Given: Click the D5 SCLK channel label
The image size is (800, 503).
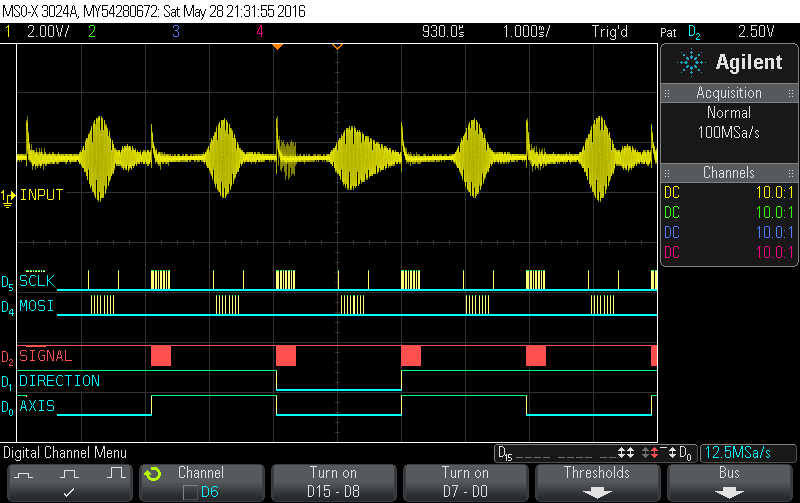Looking at the screenshot, I should [x=38, y=281].
